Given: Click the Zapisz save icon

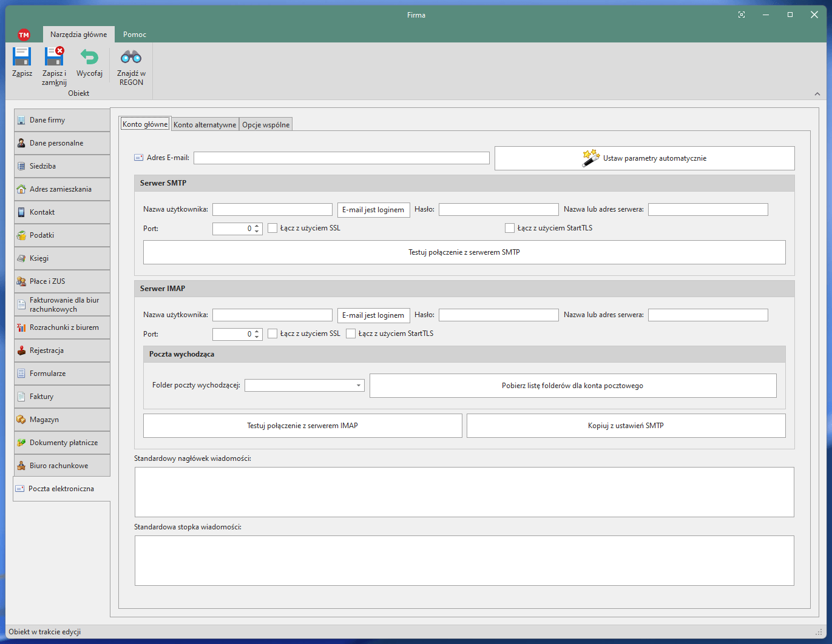Looking at the screenshot, I should [x=22, y=58].
